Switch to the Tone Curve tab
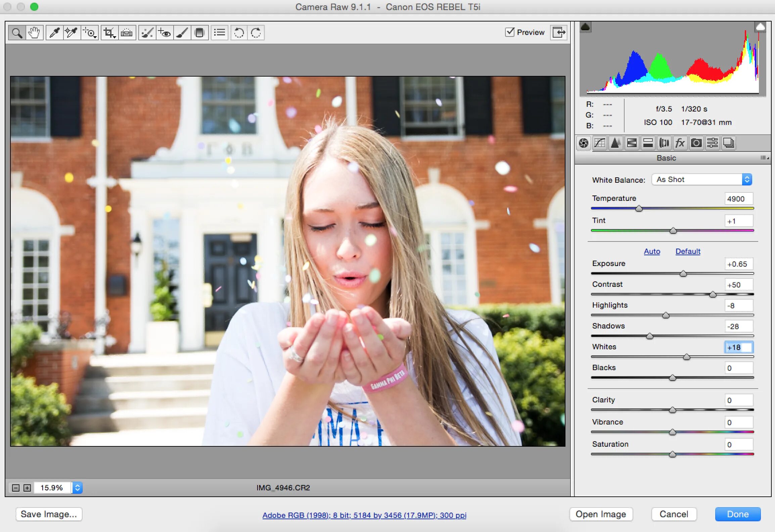Screen dimensions: 775x532 (x=599, y=143)
